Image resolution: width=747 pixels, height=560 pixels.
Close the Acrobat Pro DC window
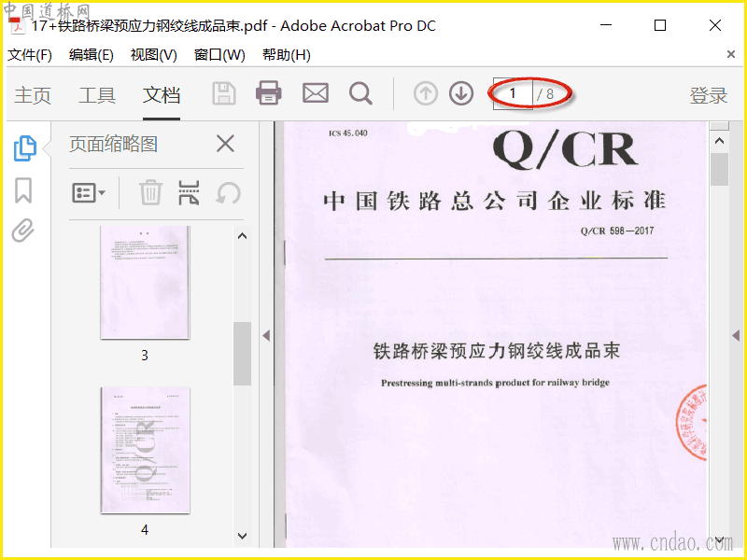click(715, 25)
